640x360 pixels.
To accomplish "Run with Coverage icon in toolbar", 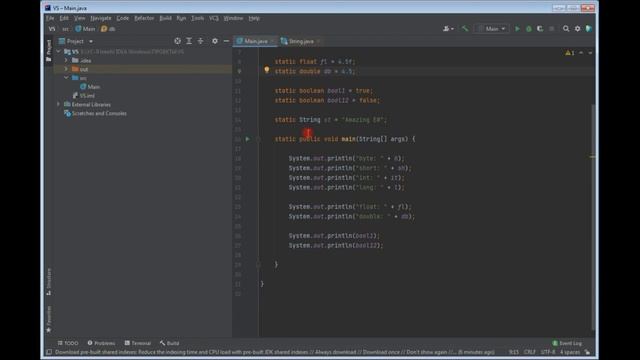I will click(540, 29).
